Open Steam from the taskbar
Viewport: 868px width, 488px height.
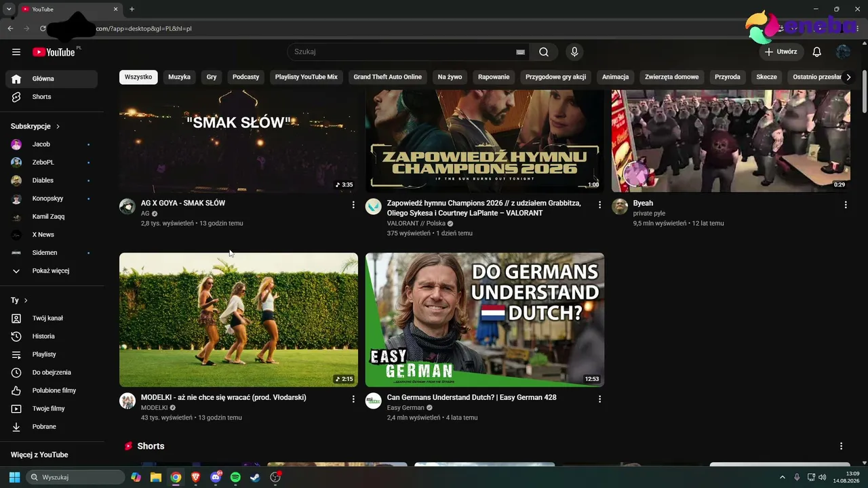255,477
